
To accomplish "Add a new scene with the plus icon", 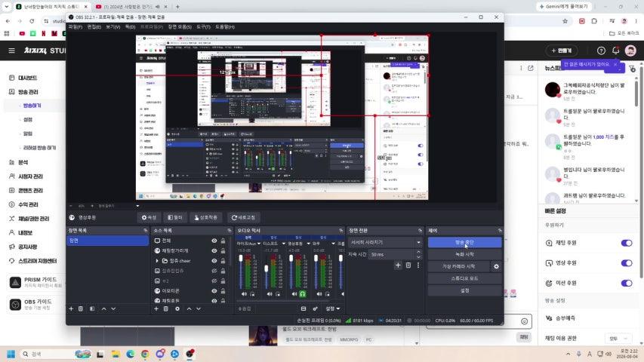I will click(x=71, y=308).
